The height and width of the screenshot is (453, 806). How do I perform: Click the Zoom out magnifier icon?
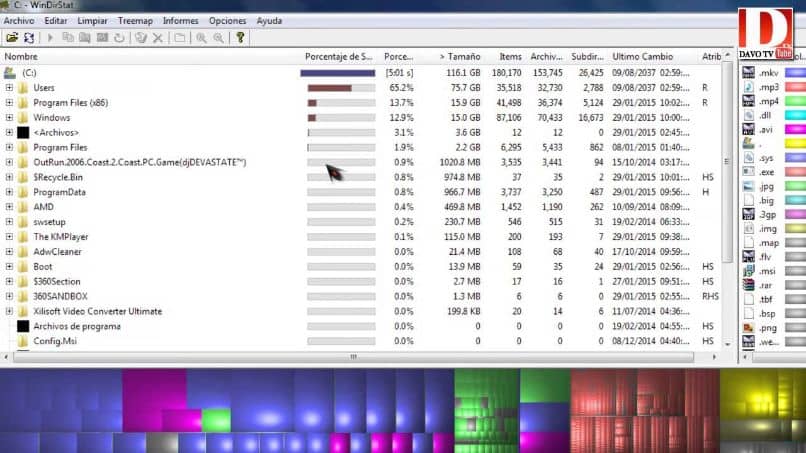pos(218,38)
